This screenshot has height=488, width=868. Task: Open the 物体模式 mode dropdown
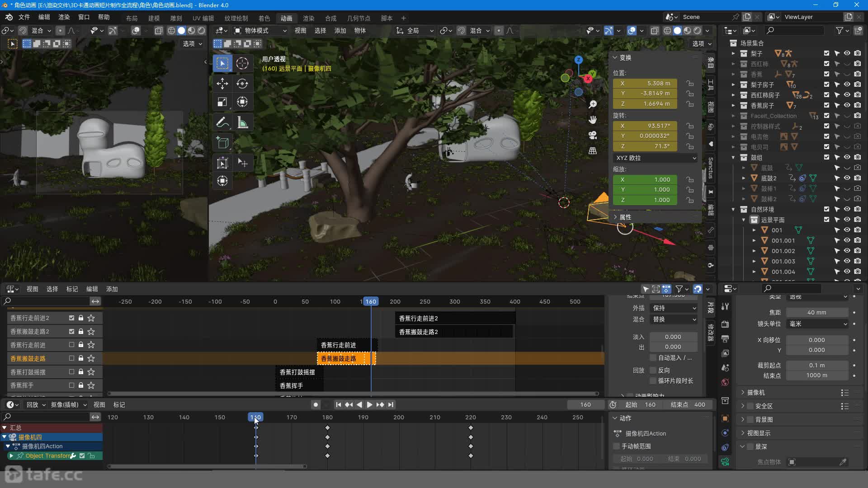[260, 30]
